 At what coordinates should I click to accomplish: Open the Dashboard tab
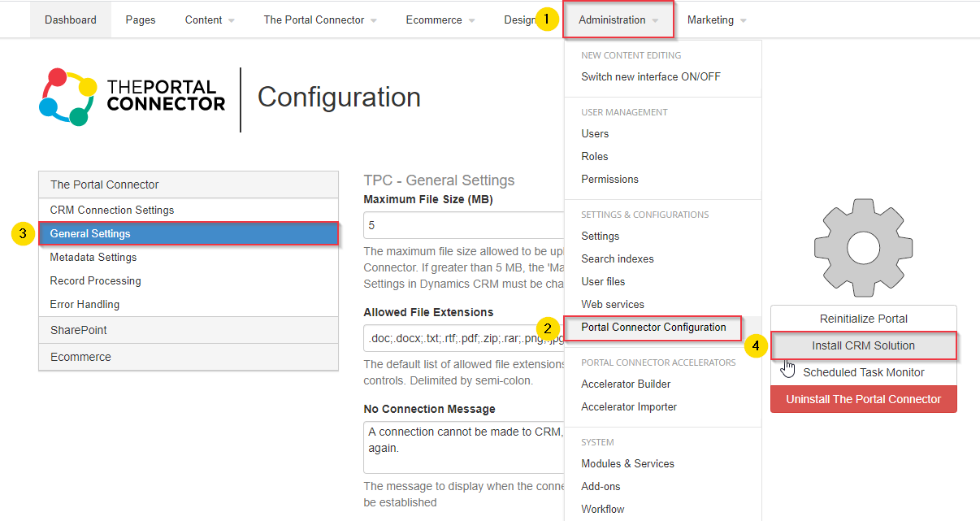coord(71,20)
